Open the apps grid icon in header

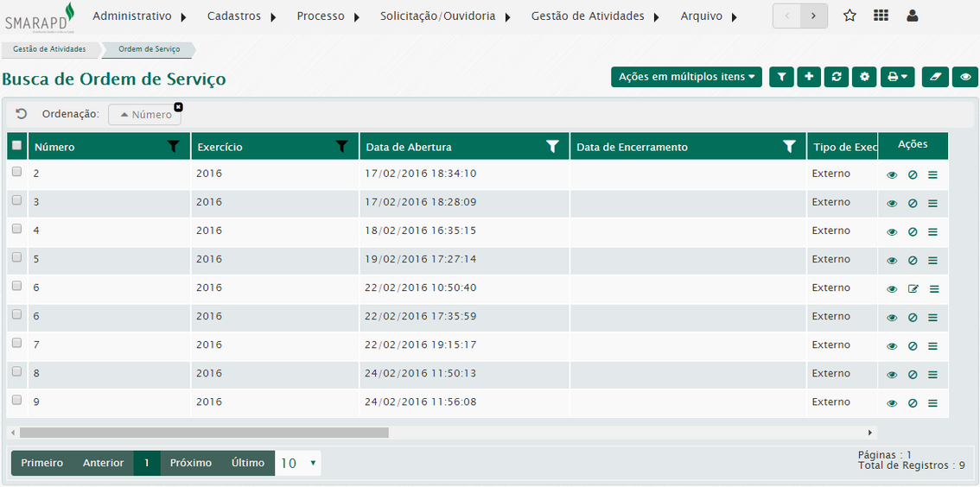click(x=881, y=16)
